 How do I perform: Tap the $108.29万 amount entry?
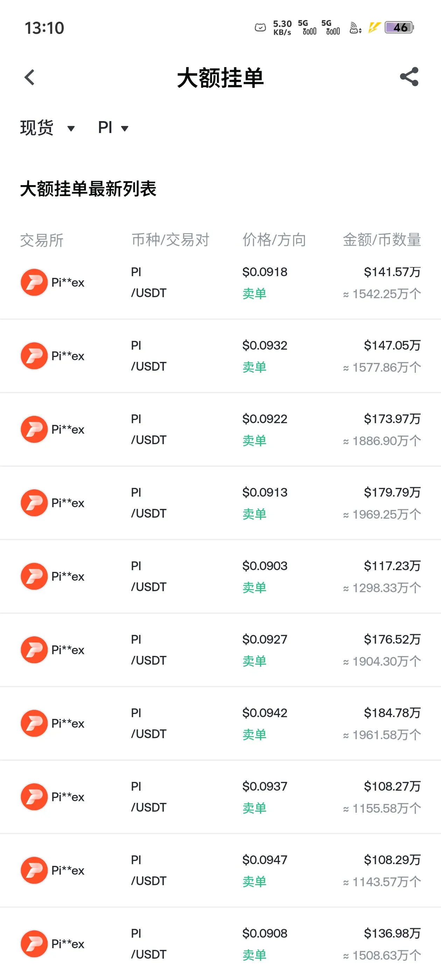coord(392,860)
